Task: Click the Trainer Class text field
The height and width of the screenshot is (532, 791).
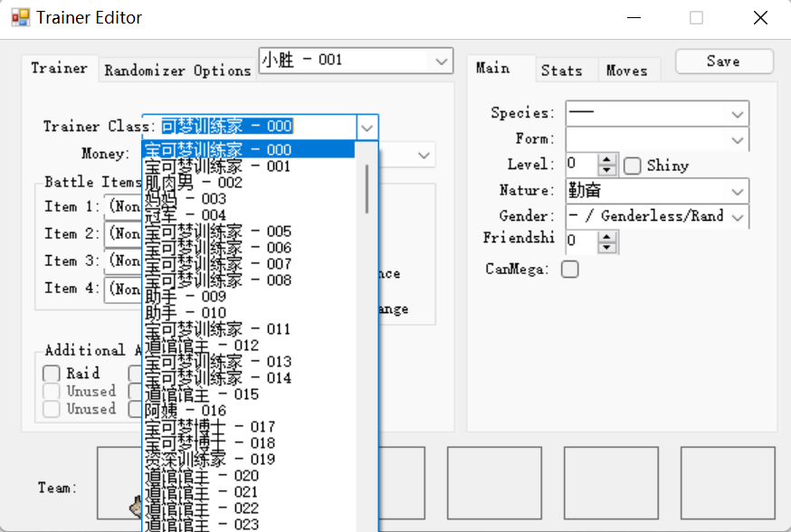Action: point(250,127)
